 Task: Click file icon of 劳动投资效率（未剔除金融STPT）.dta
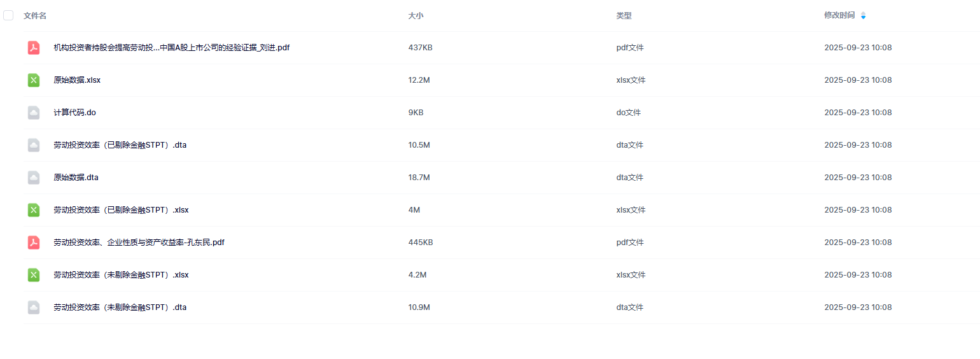[x=34, y=307]
